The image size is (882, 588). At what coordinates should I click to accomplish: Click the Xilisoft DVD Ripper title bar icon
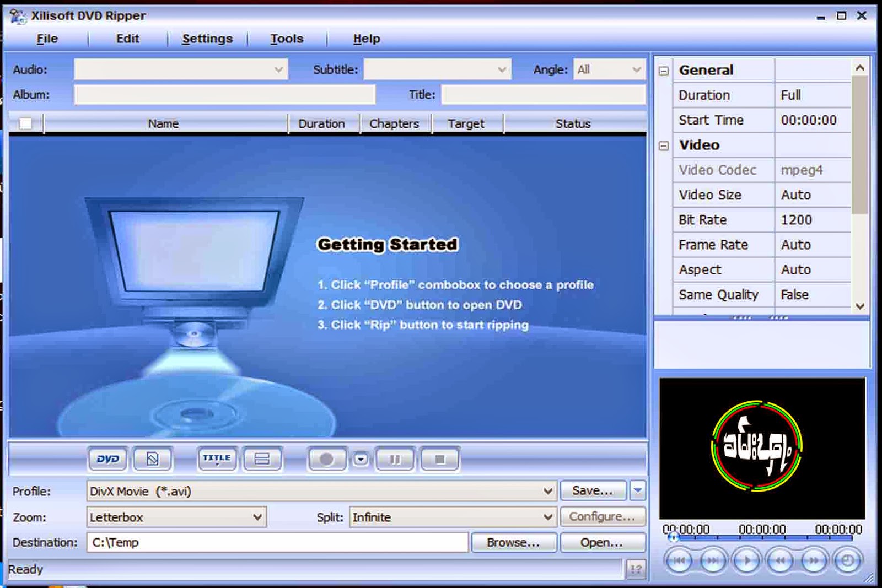click(18, 17)
